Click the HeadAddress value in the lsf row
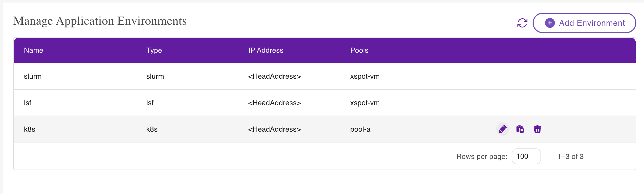This screenshot has width=644, height=194. [x=274, y=103]
